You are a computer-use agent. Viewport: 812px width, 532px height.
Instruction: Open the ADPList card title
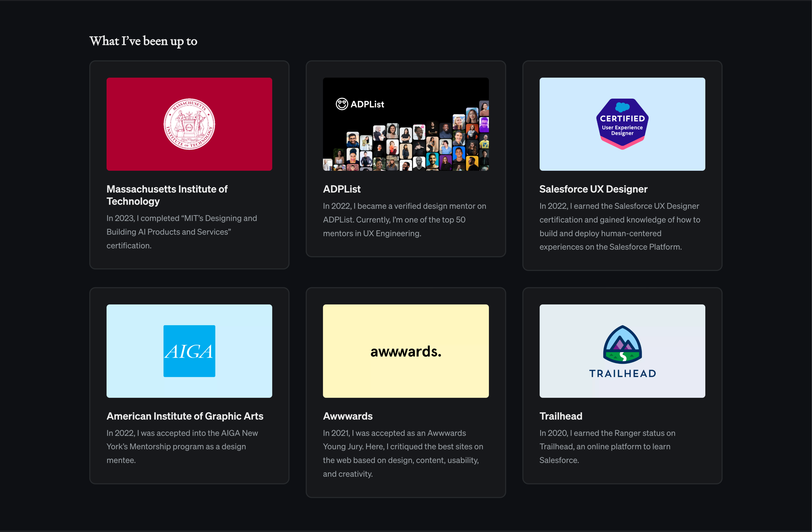click(342, 189)
